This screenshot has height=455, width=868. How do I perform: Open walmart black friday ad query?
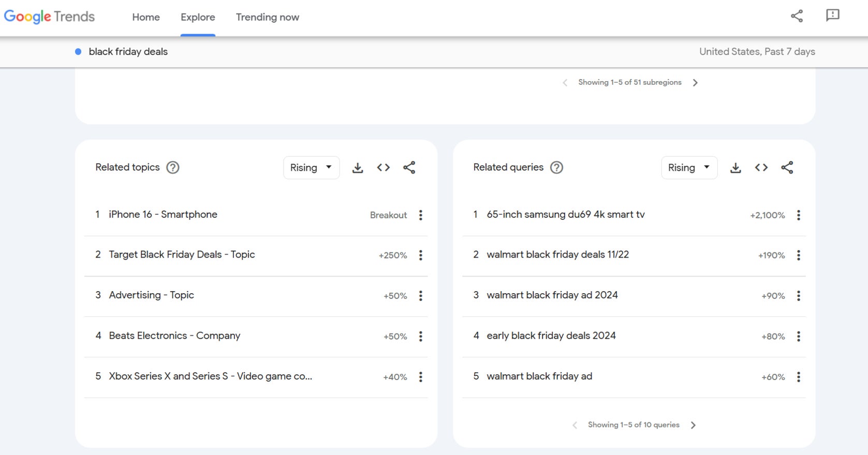(x=539, y=376)
